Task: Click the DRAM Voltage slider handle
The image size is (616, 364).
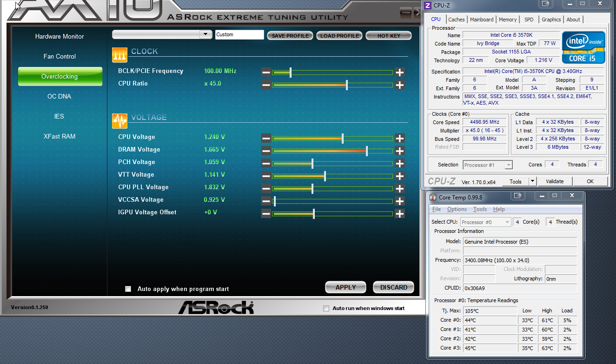Action: tap(367, 151)
